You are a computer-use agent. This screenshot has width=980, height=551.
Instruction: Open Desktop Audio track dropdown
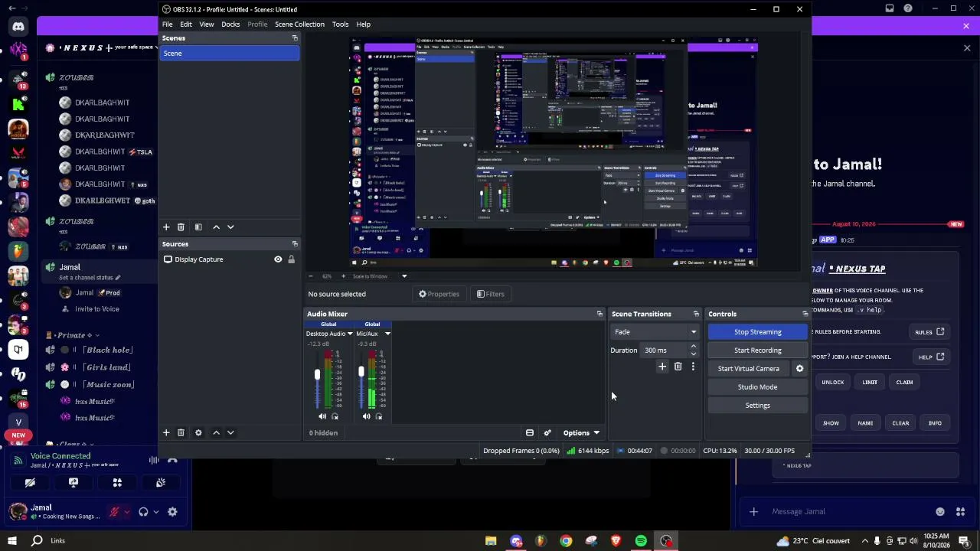tap(350, 334)
